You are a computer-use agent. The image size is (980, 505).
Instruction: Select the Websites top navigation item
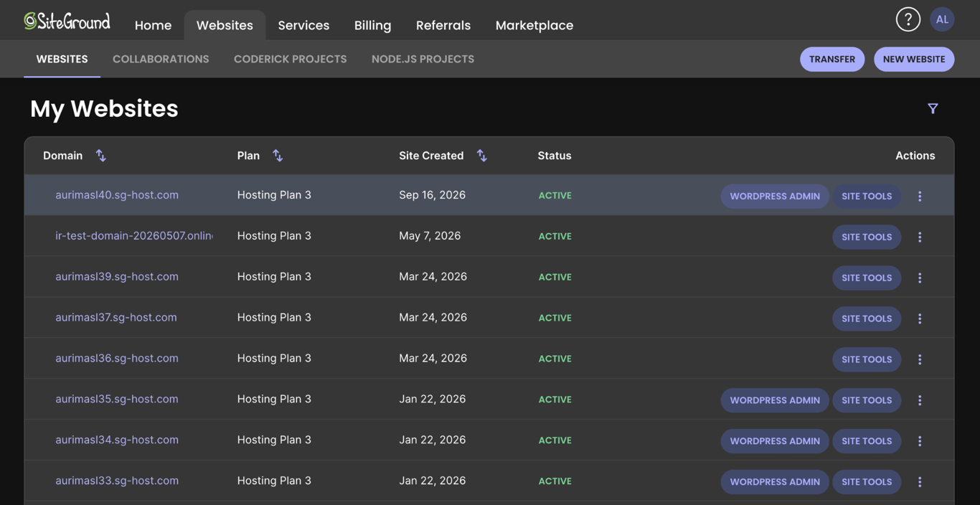click(225, 25)
